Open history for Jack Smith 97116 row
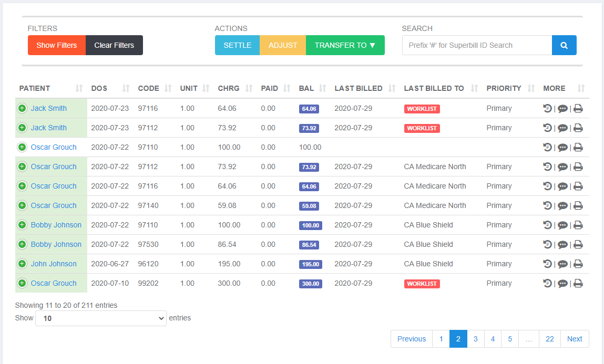604x364 pixels. coord(547,109)
